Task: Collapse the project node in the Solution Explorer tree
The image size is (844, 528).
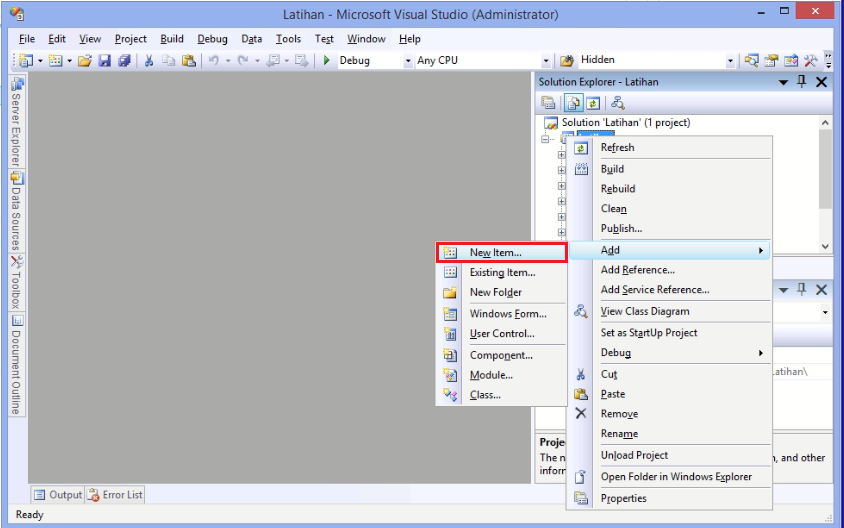Action: pos(545,139)
